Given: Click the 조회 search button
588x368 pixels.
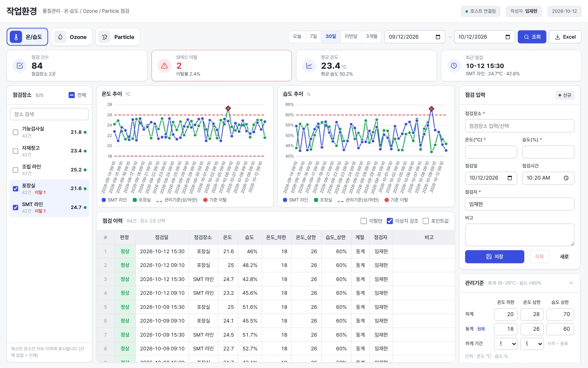Looking at the screenshot, I should 532,37.
